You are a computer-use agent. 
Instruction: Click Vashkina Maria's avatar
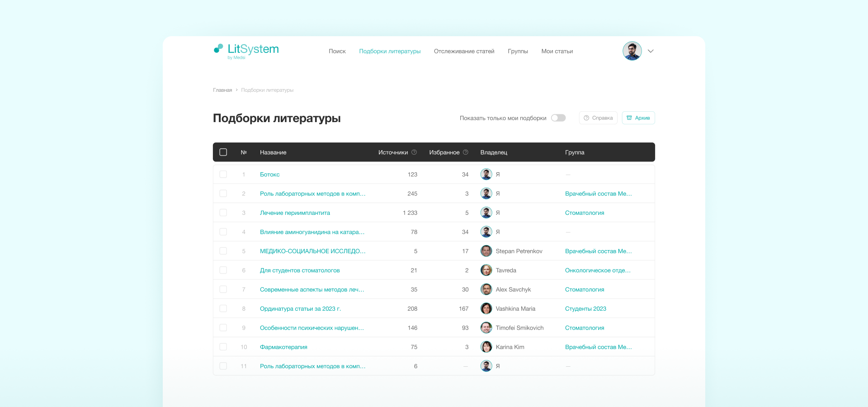pyautogui.click(x=486, y=309)
